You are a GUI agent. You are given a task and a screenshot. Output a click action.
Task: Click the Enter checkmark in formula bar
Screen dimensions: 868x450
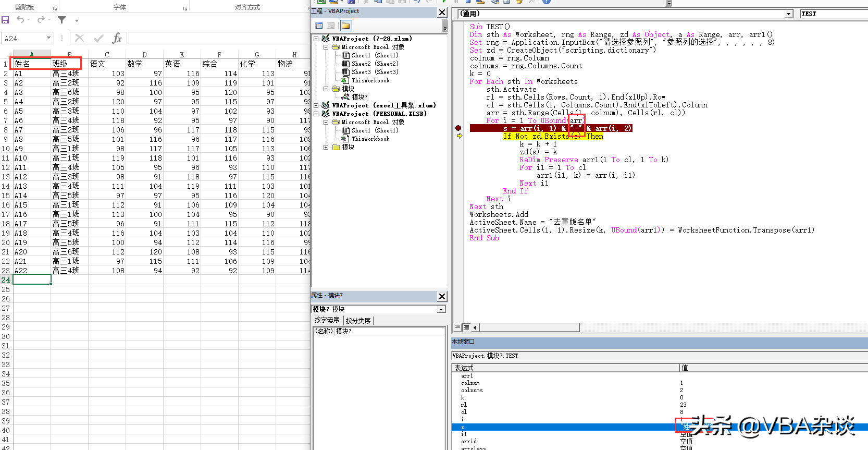point(98,38)
